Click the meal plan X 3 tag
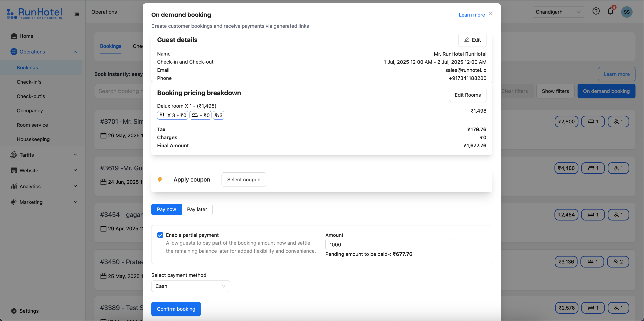Image resolution: width=644 pixels, height=321 pixels. (173, 115)
